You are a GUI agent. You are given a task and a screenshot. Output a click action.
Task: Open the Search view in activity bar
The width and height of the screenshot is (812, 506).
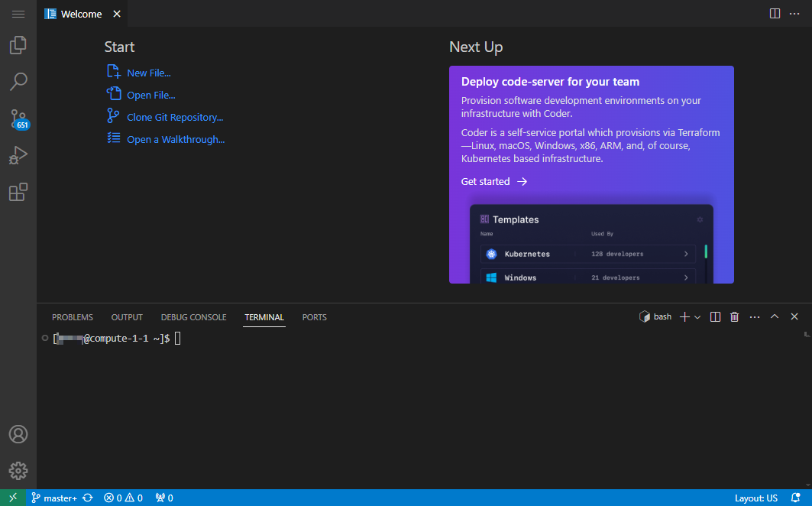18,81
